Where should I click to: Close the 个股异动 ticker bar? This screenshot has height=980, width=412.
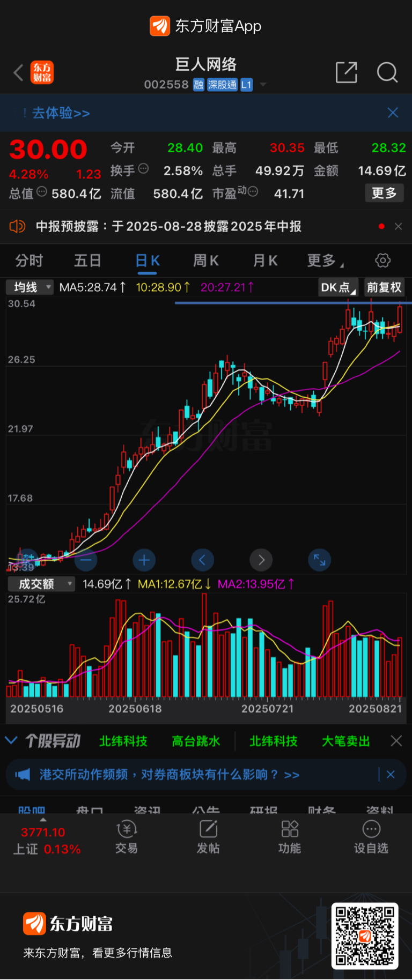pyautogui.click(x=396, y=741)
